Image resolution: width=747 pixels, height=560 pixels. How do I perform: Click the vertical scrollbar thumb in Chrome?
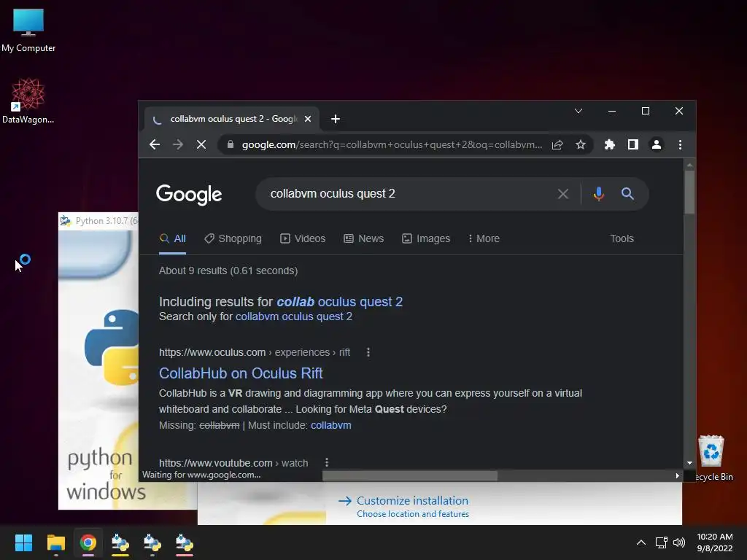tap(689, 192)
